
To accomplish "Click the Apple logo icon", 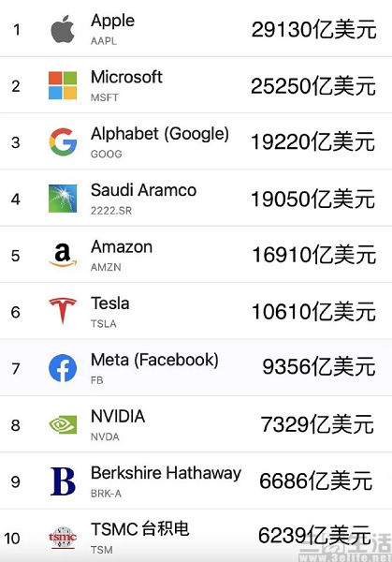I will pyautogui.click(x=63, y=29).
